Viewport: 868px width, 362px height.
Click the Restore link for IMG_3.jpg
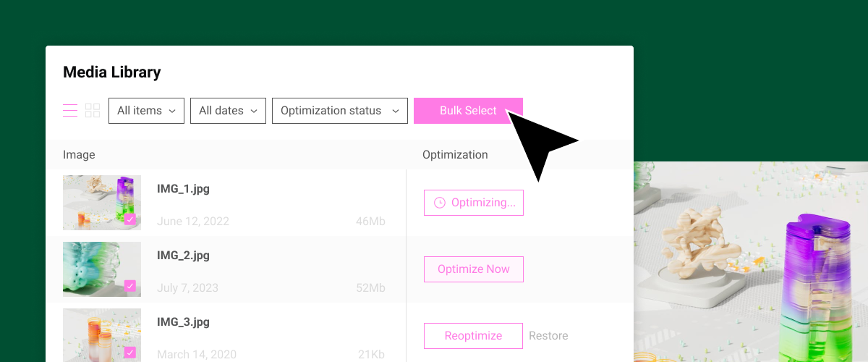pyautogui.click(x=548, y=336)
